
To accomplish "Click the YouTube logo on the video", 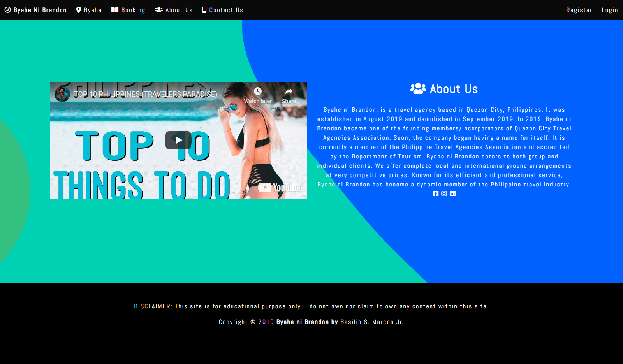I will tap(279, 187).
